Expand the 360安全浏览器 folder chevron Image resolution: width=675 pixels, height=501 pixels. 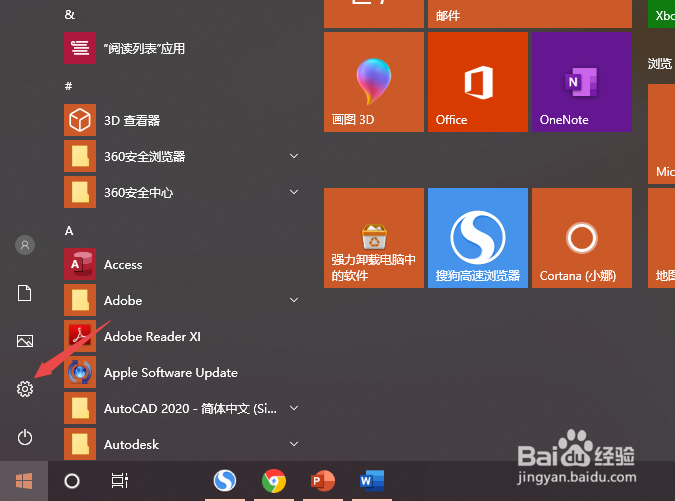294,156
